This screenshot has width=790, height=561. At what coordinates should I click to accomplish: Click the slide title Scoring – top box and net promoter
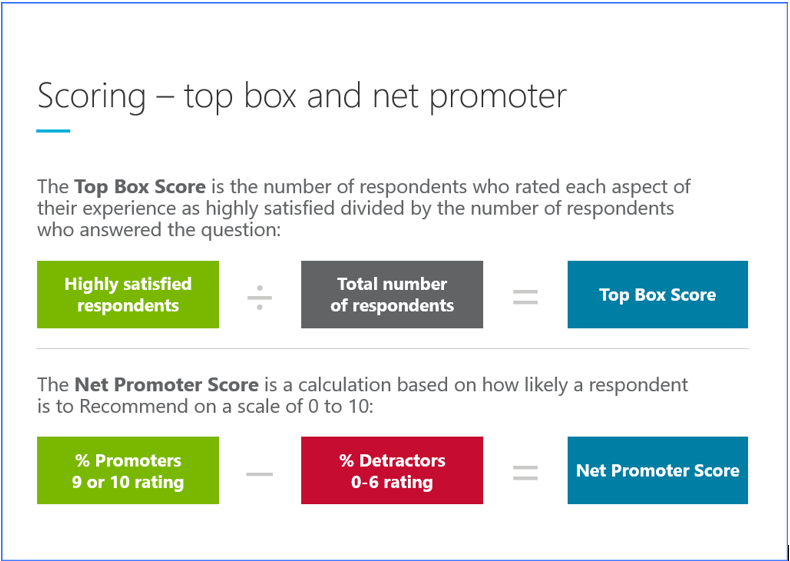click(302, 96)
